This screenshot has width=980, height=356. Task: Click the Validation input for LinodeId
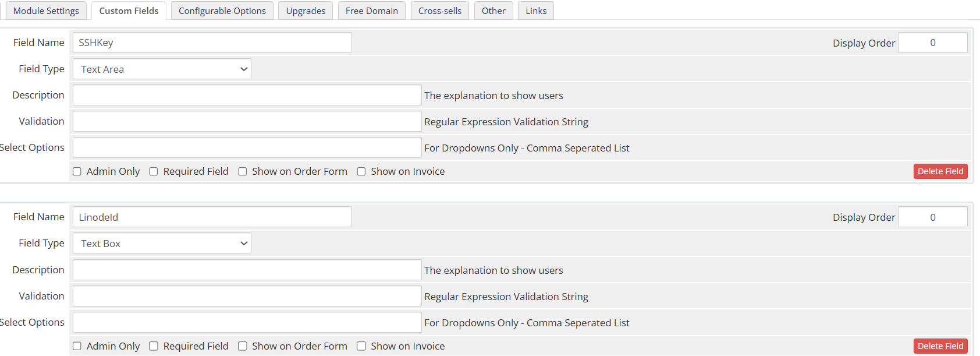coord(247,296)
